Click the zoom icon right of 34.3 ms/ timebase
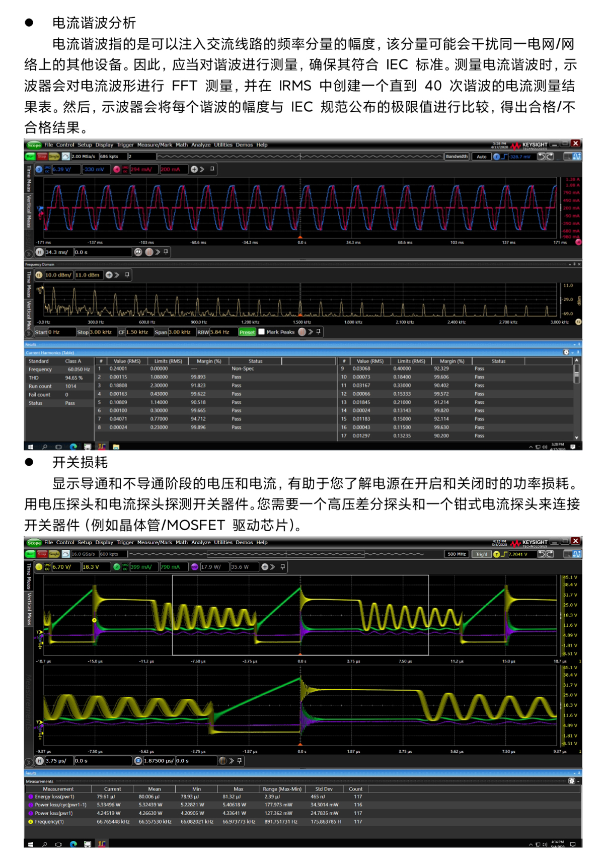Viewport: 604px width, 868px height. tap(138, 252)
